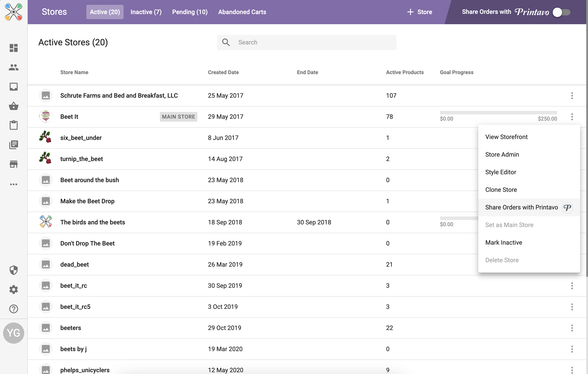588x374 pixels.
Task: Open three-dot menu for beeters store
Action: click(x=572, y=328)
